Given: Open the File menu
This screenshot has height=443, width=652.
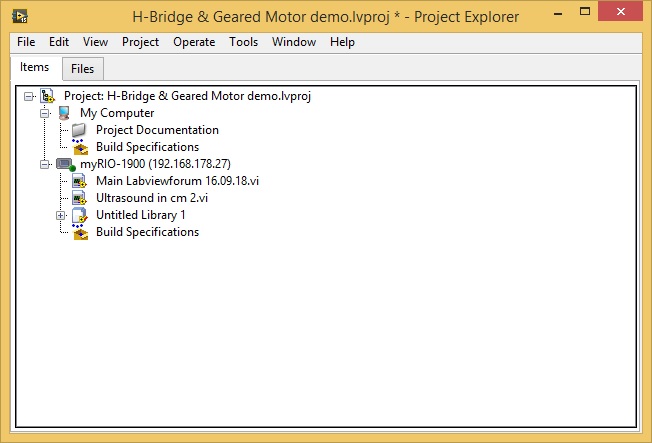Looking at the screenshot, I should point(26,42).
